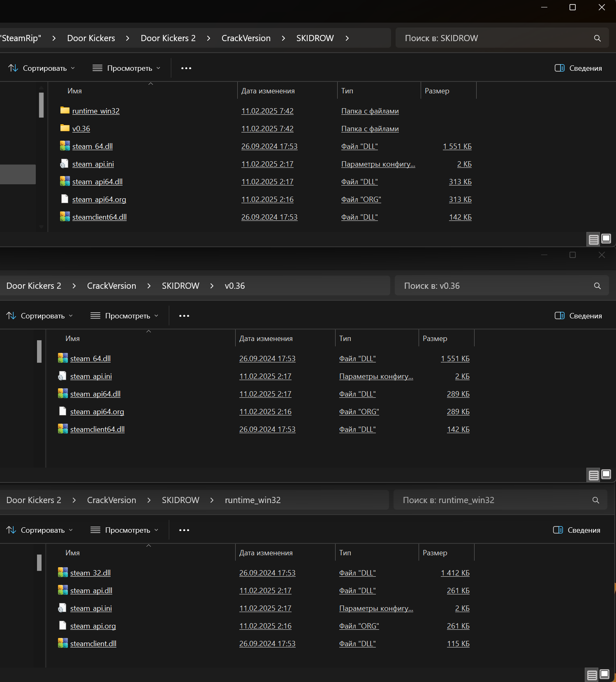Screen dimensions: 616x682
Task: Switch to details view in runtime_win32 window
Action: tap(592, 675)
